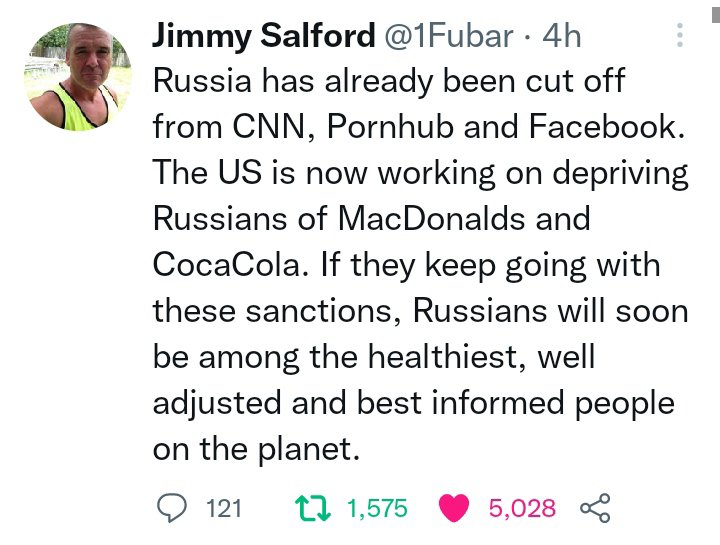Unlike the tweet via pink heart
The width and height of the screenshot is (720, 545).
coord(455,508)
